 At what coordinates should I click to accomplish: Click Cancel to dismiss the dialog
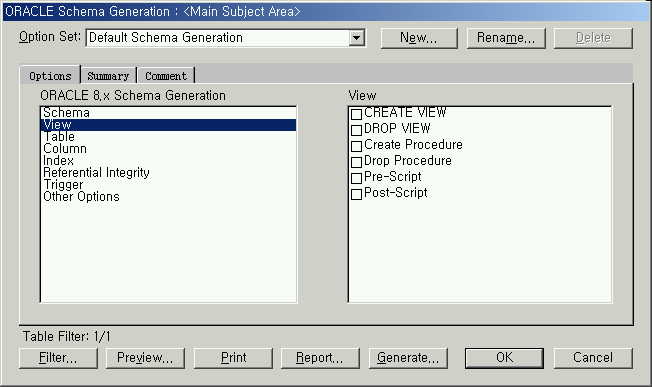593,358
